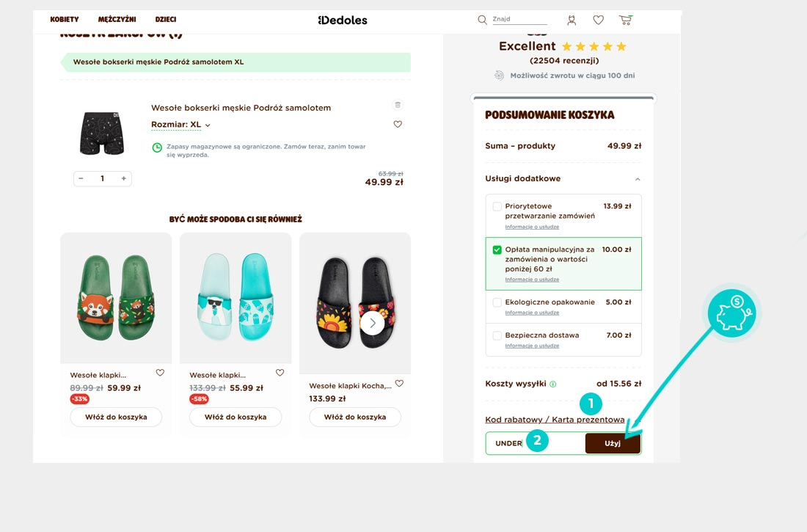Increase boxers quantity with plus
Image resolution: width=807 pixels, height=532 pixels.
point(123,178)
